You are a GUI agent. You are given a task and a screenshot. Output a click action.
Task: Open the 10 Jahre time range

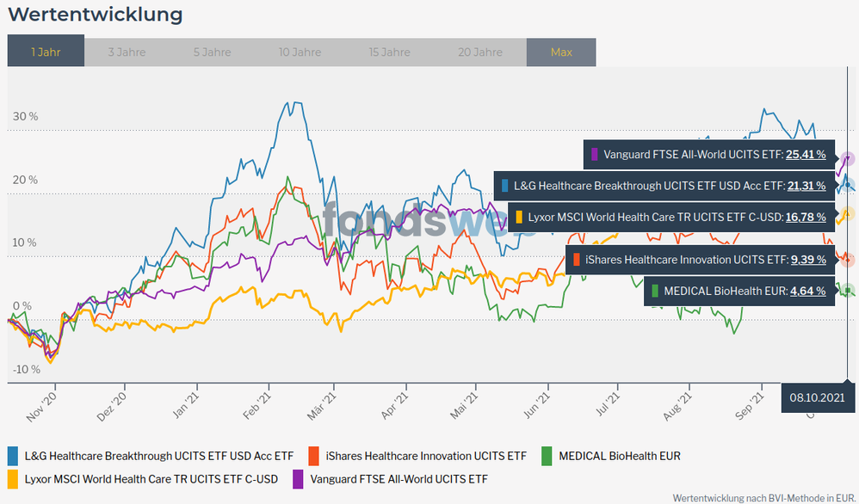(300, 52)
